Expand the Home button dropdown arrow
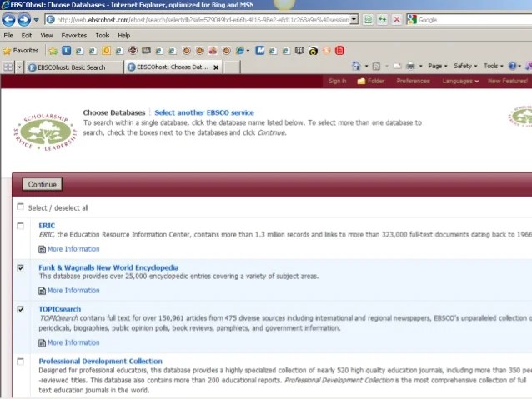532x399 pixels. tap(366, 66)
